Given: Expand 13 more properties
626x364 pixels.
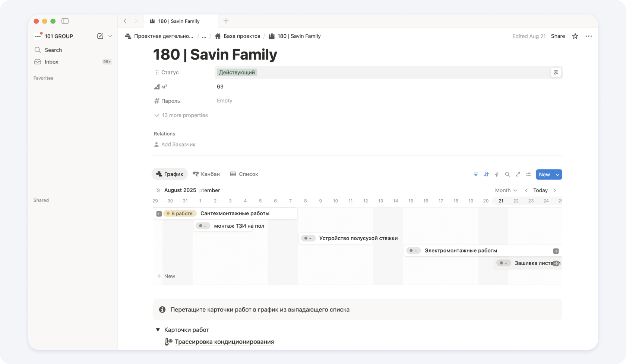Looking at the screenshot, I should click(x=181, y=115).
